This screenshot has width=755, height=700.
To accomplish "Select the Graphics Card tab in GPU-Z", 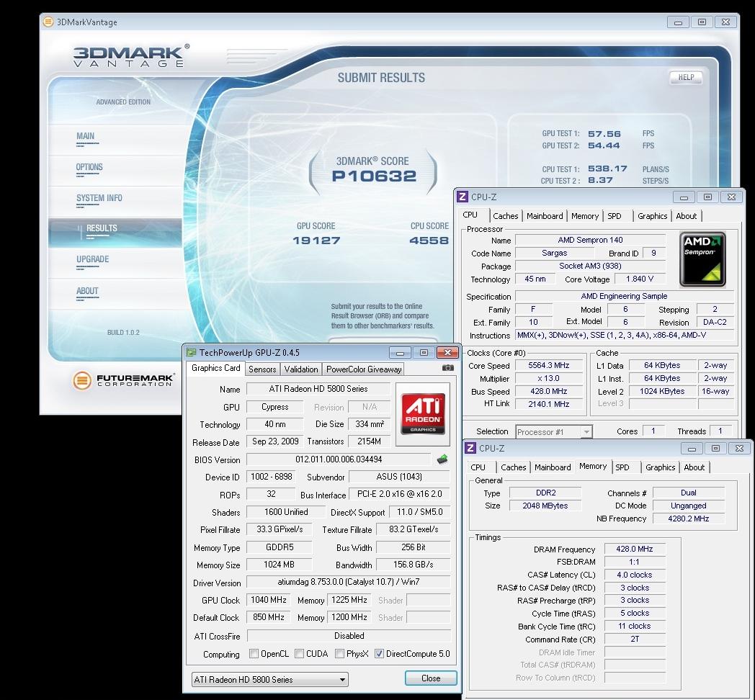I will click(215, 368).
